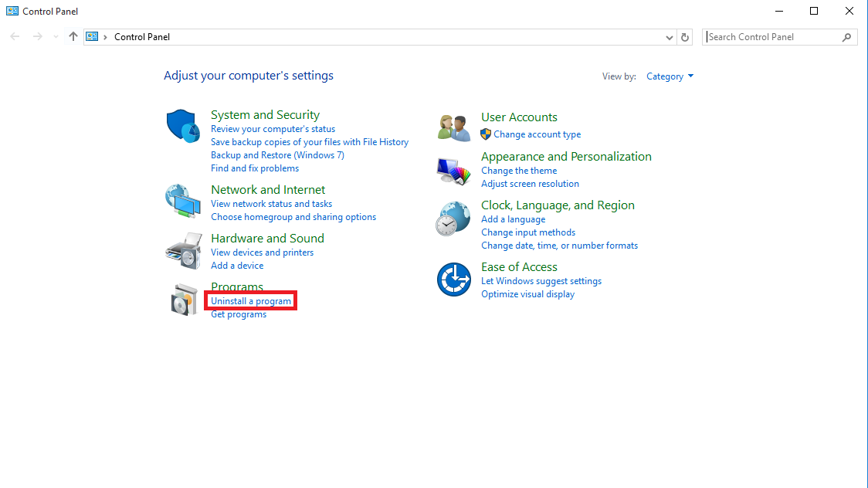Click Control Panel breadcrumb in address bar
Screen dimensions: 868x488
(x=142, y=37)
